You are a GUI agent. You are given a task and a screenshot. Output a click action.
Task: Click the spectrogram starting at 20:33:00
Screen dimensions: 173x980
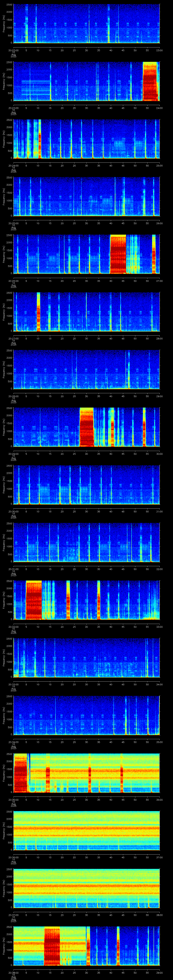[86, 657]
